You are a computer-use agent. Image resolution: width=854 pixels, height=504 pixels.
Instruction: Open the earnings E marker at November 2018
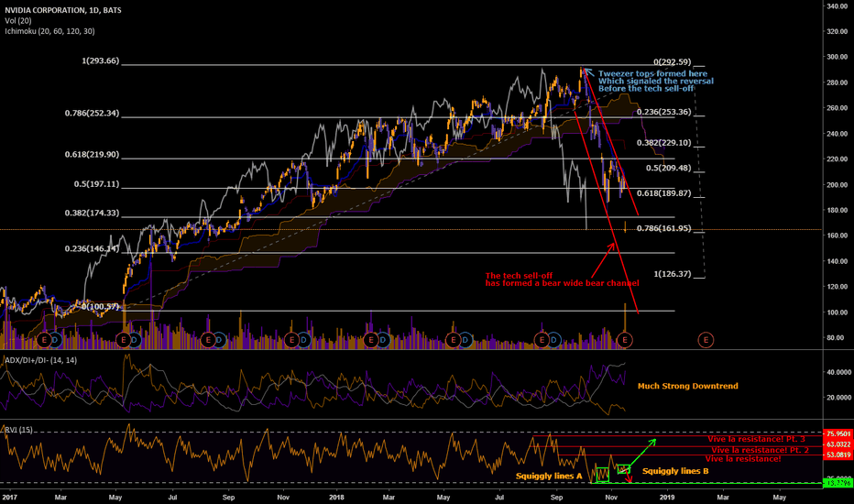625,341
